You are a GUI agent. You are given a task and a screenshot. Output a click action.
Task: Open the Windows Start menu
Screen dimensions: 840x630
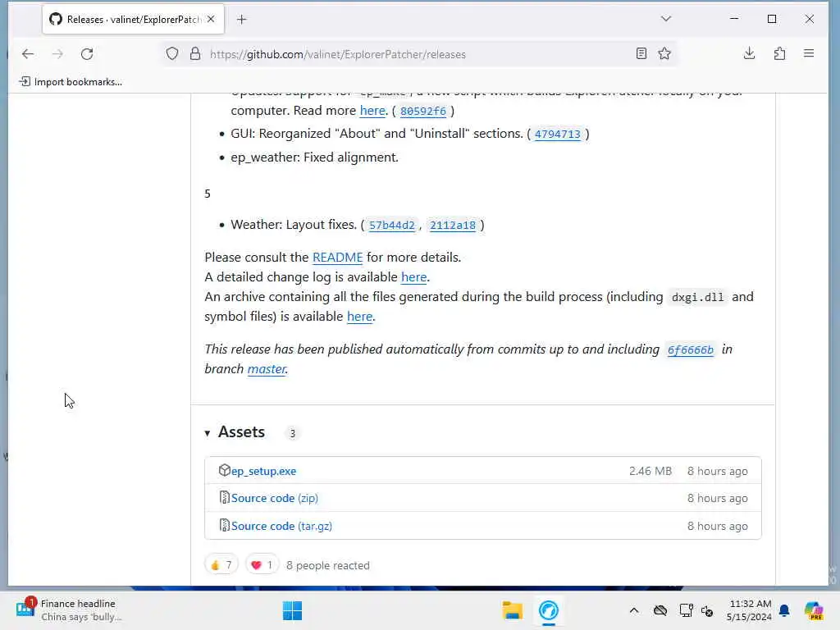tap(292, 610)
